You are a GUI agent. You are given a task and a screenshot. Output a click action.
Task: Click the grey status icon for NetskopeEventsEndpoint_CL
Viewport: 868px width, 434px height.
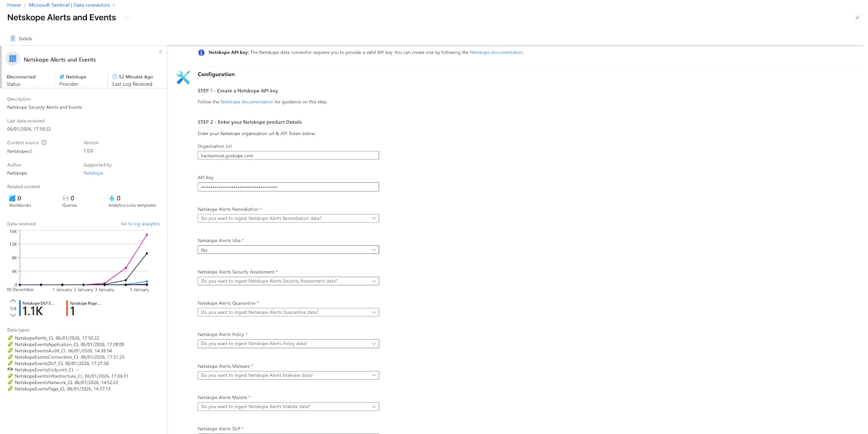(10, 369)
